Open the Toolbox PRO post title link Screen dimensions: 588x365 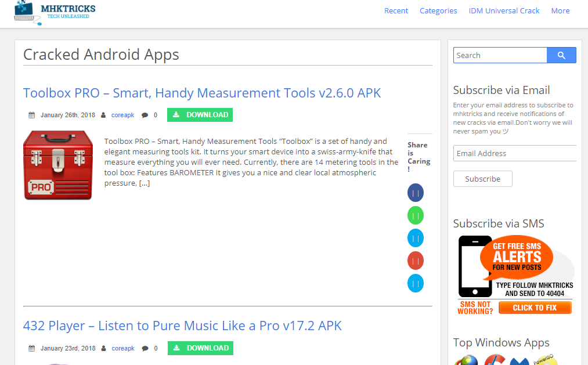(202, 93)
